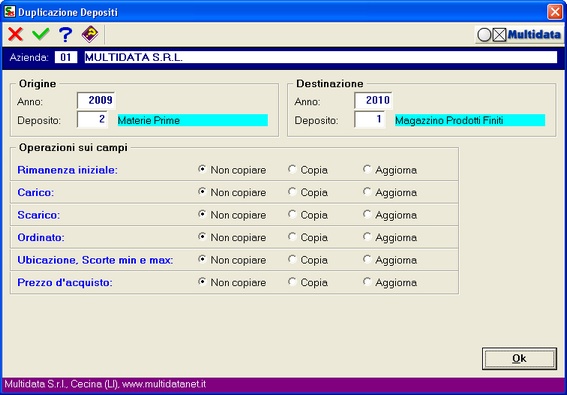Click the Ubicazione, Scorte min e max label
This screenshot has height=395, width=567.
(x=95, y=260)
